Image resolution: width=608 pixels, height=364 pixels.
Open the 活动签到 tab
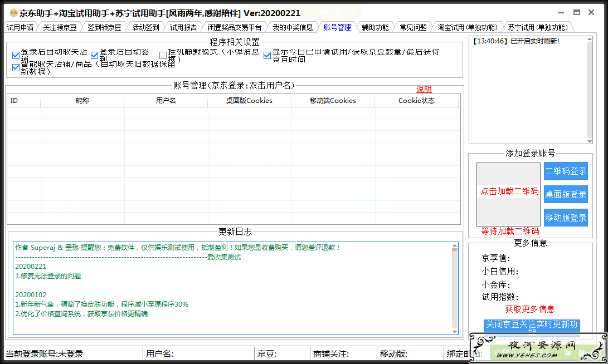[146, 27]
